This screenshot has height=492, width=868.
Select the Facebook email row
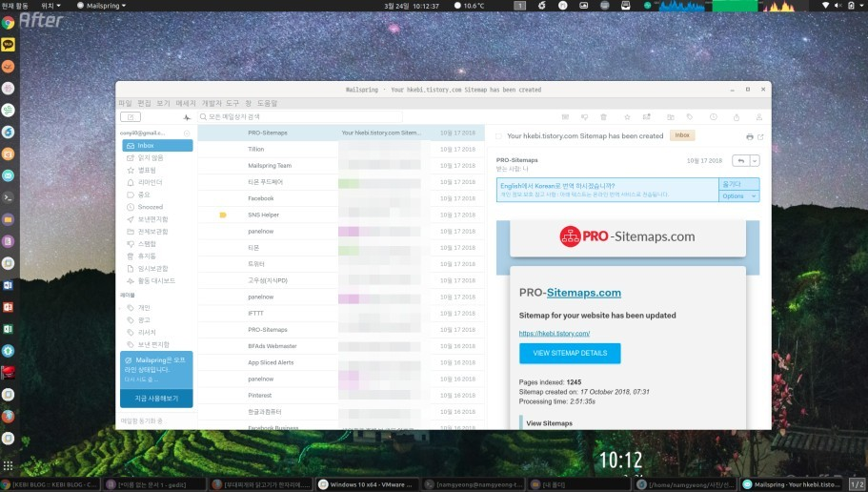pyautogui.click(x=341, y=198)
